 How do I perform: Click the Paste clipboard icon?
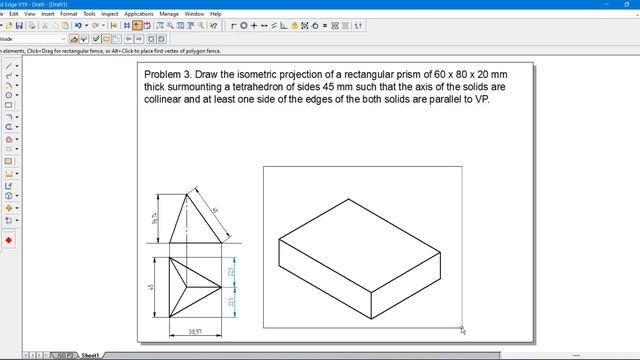point(65,26)
